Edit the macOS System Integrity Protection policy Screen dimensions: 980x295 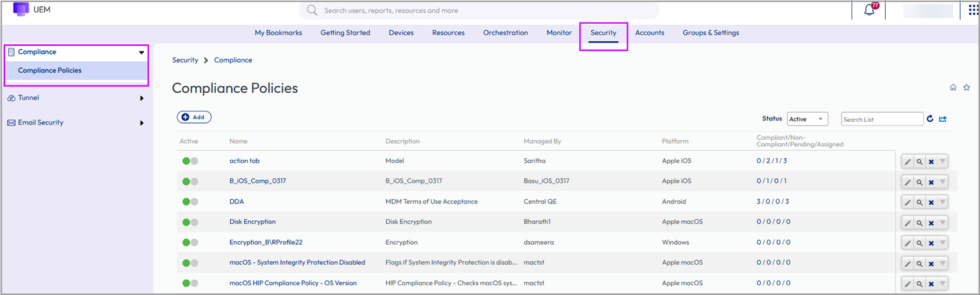pyautogui.click(x=908, y=263)
